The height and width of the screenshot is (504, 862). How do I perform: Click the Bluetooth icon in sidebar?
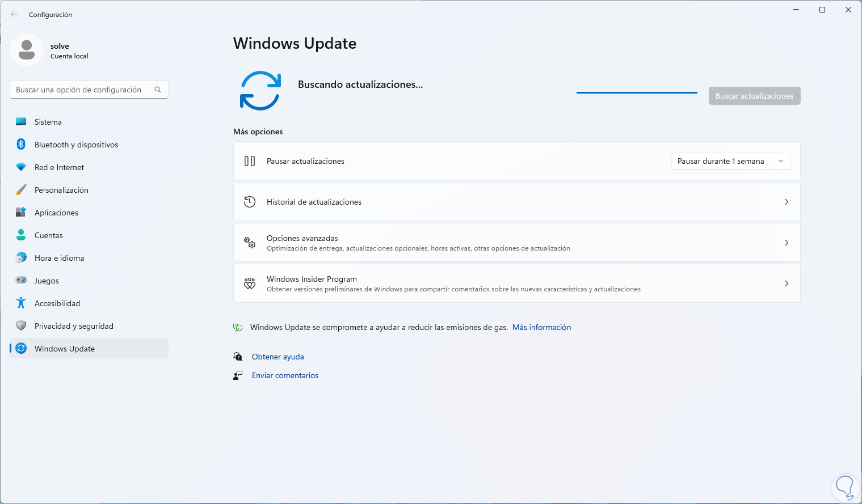pos(21,145)
